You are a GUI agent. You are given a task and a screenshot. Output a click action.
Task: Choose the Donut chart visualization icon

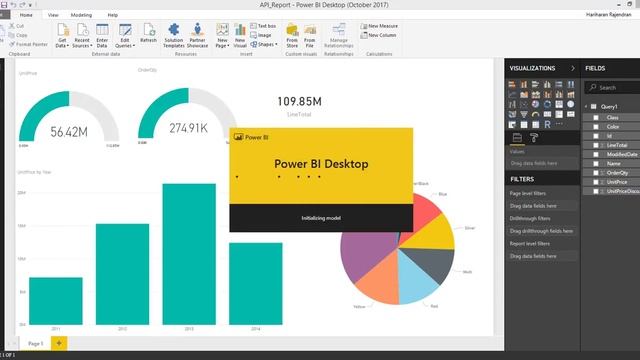click(x=547, y=104)
